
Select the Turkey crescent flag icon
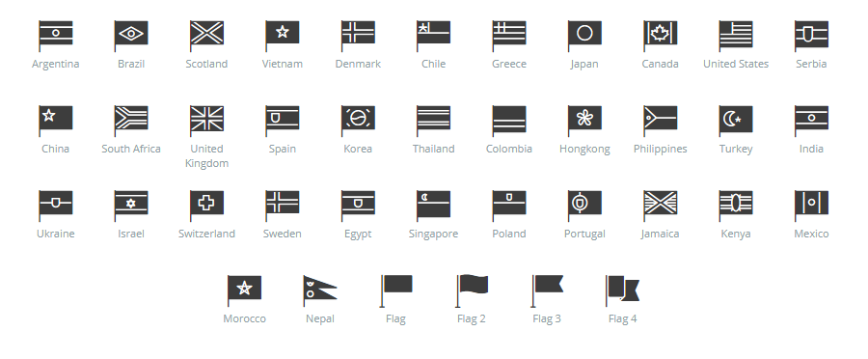[736, 121]
